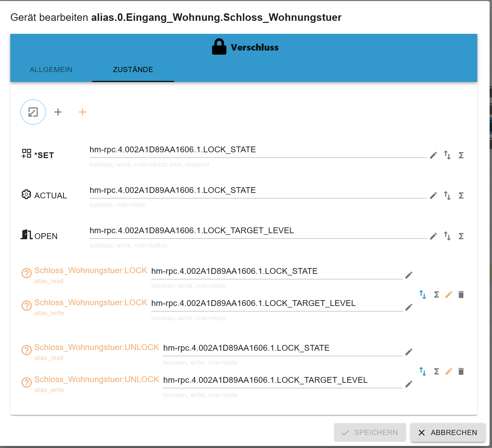
Task: Toggle read/write arrows for the OPEN row
Action: click(447, 236)
